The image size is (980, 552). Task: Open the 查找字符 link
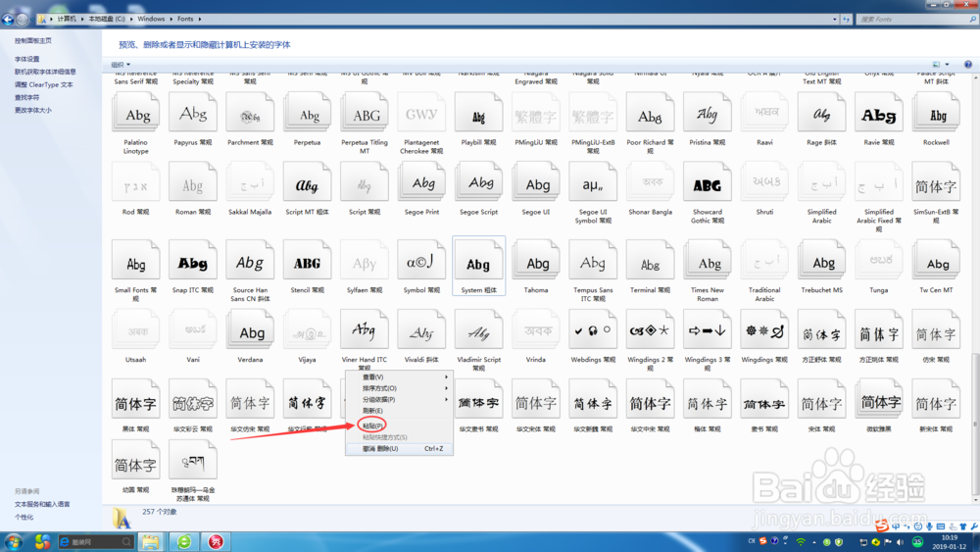click(26, 97)
